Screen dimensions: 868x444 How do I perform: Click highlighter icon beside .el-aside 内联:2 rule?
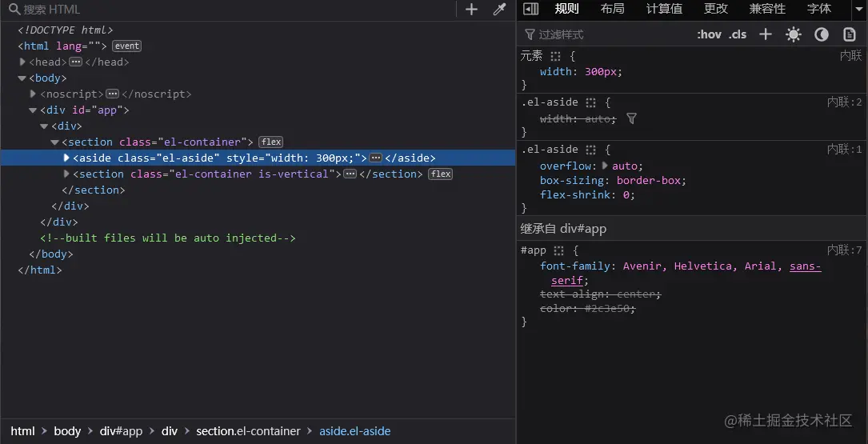(x=591, y=102)
